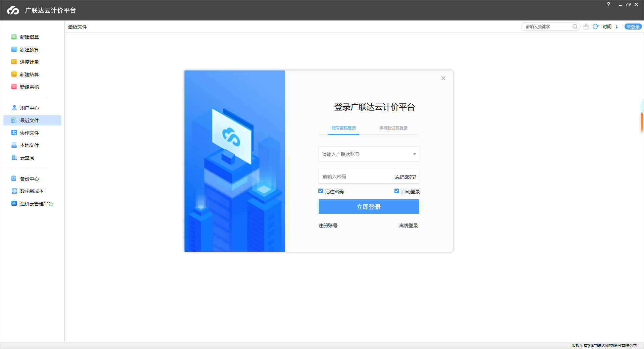Open 本地文件 local files
This screenshot has height=349, width=644.
coord(29,145)
